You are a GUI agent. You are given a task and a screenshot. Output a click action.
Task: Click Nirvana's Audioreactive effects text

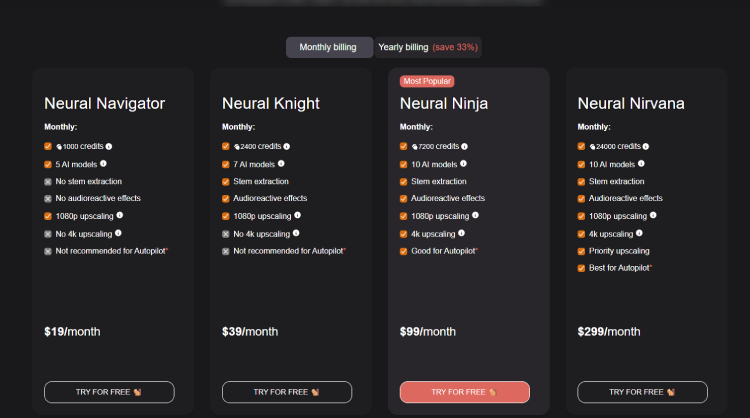point(626,198)
